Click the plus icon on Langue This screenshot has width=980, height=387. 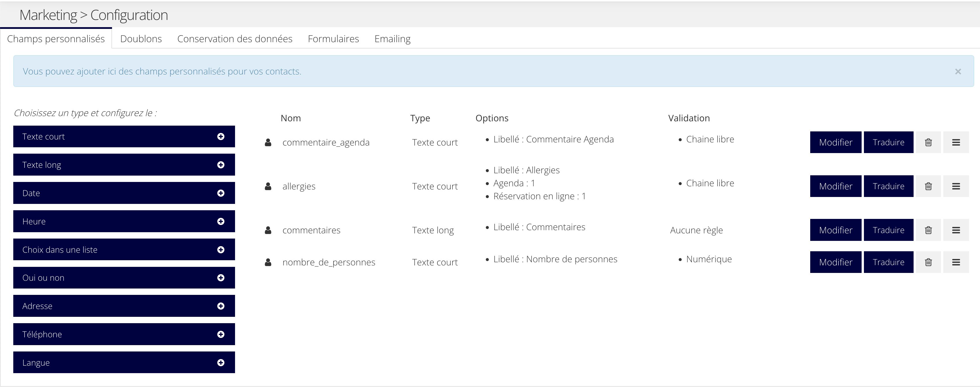point(221,363)
